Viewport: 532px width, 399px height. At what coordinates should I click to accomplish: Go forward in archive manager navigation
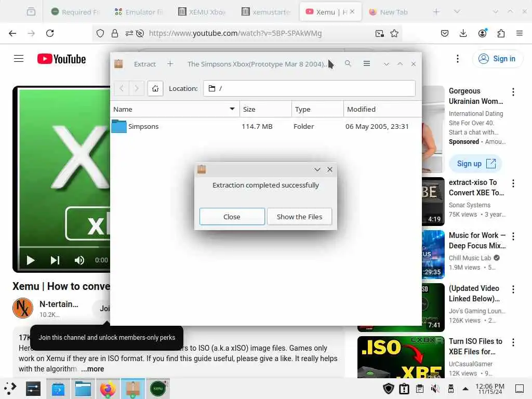click(137, 88)
